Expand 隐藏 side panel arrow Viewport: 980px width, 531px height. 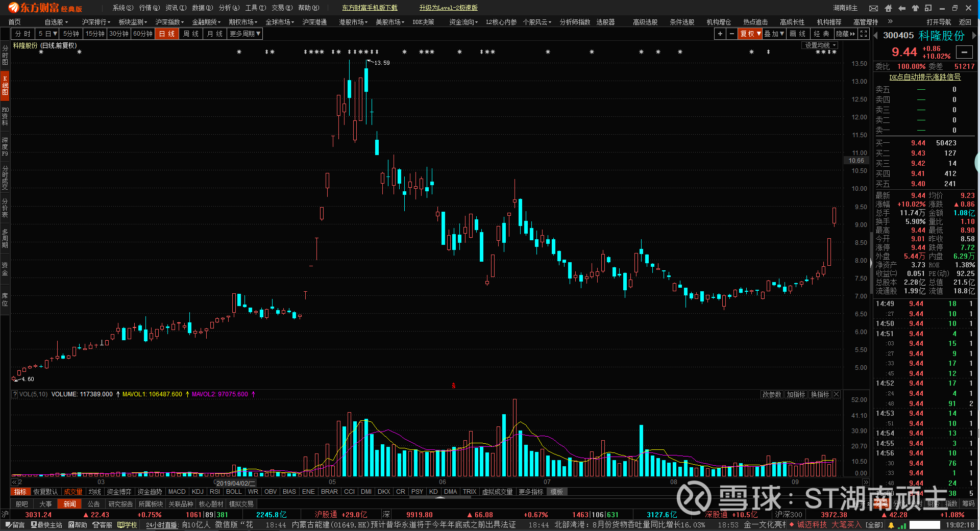coord(846,34)
